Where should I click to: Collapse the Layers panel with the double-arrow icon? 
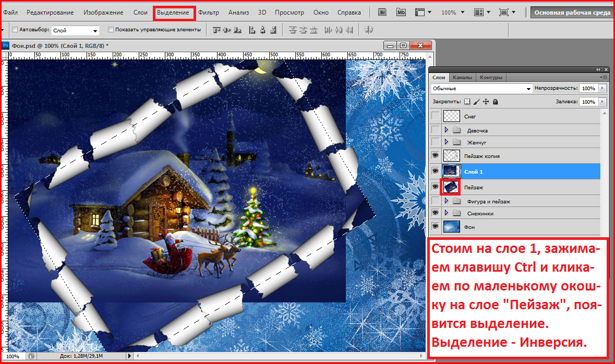[598, 69]
